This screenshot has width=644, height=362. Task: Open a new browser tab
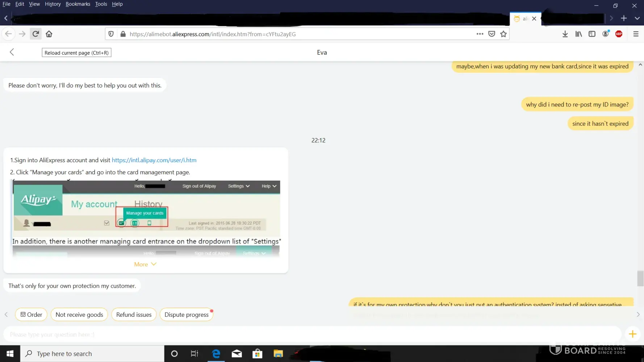click(624, 18)
